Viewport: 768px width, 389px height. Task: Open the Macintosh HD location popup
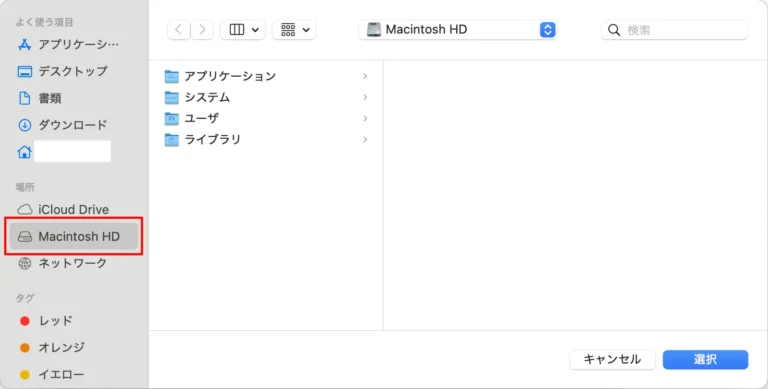458,30
